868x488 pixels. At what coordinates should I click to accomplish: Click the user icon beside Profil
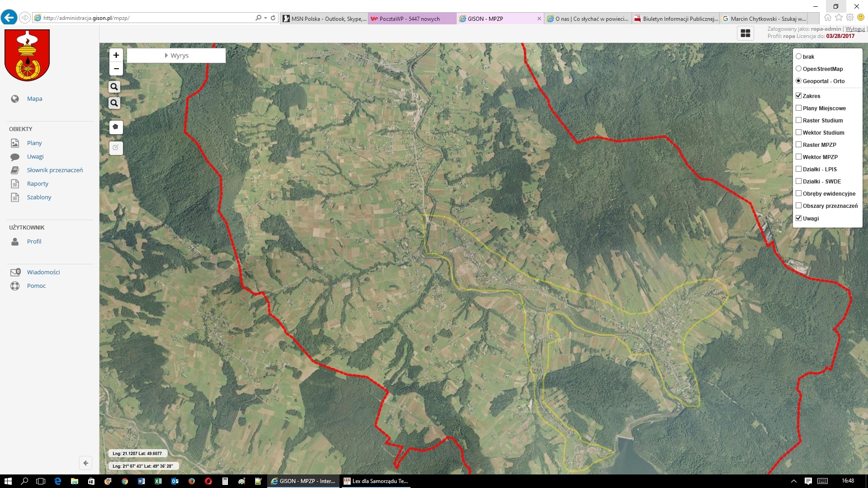pyautogui.click(x=15, y=242)
